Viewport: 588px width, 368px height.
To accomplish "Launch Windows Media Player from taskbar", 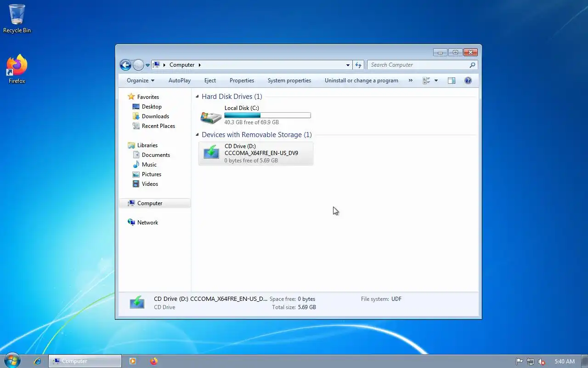I will pos(133,361).
